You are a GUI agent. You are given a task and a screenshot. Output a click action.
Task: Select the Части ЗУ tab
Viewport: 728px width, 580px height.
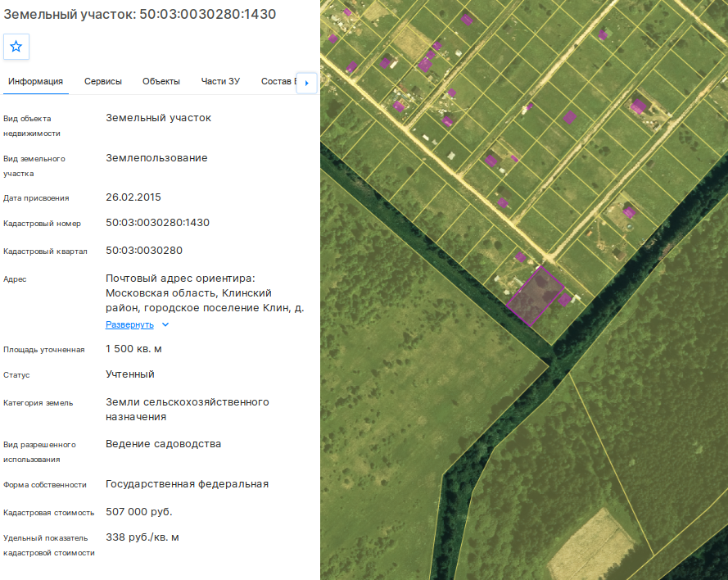pos(220,81)
